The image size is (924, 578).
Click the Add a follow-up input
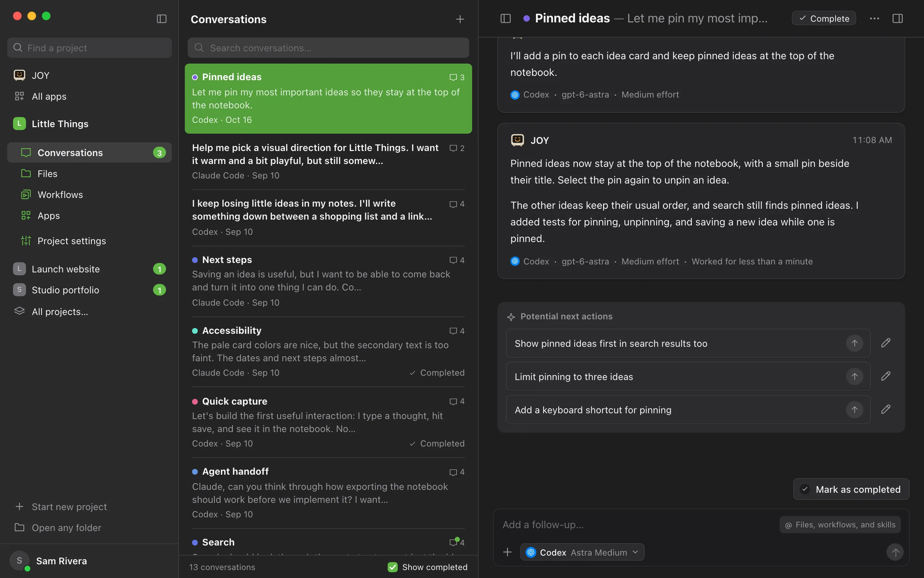point(638,525)
